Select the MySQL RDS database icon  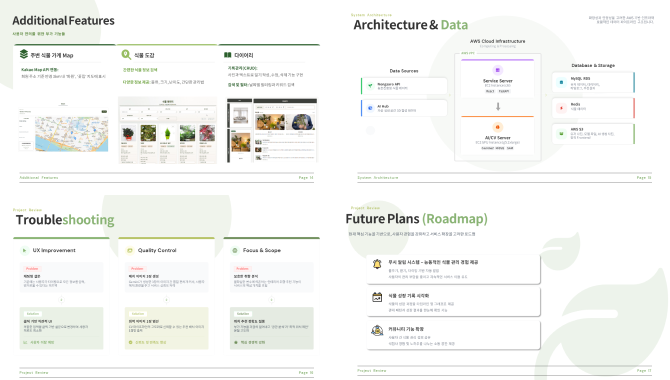[x=561, y=82]
